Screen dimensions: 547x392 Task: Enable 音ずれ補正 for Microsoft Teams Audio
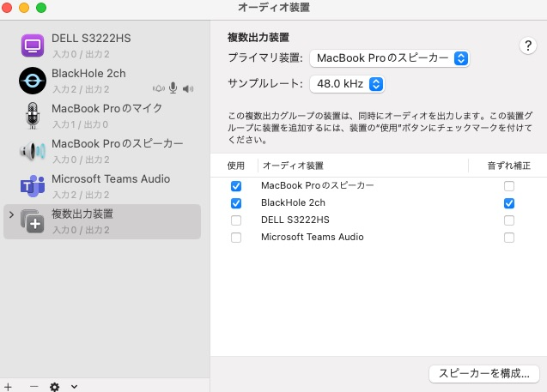[x=509, y=238]
